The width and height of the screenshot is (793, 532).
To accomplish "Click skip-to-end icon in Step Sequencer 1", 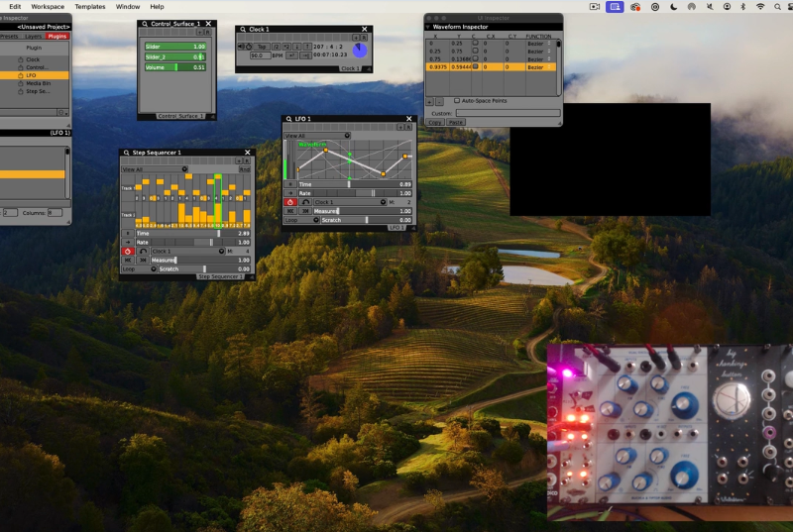I will pos(143,260).
